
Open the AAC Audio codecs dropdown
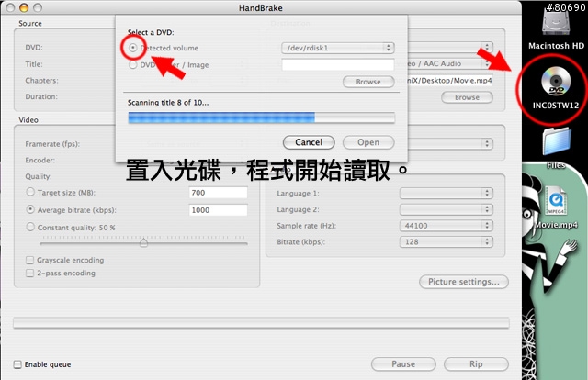(450, 63)
